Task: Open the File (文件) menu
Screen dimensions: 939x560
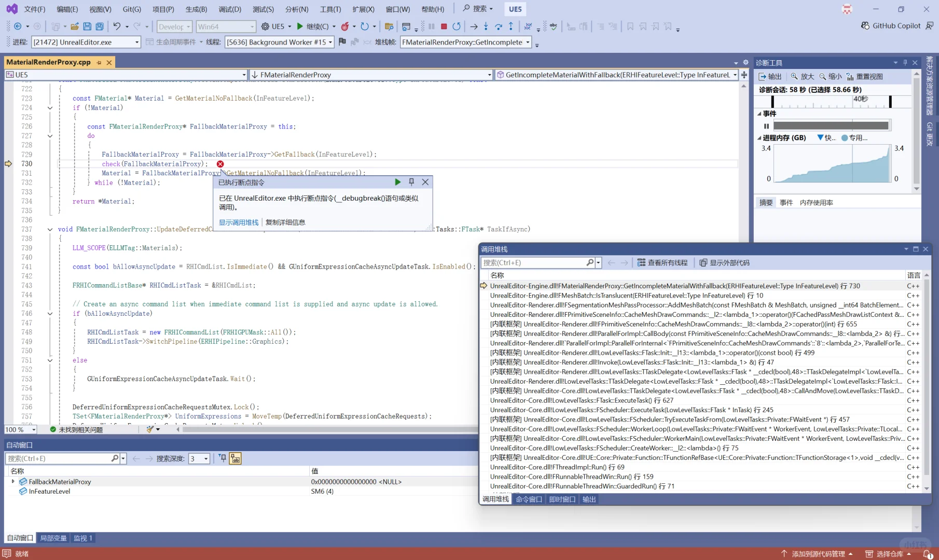Action: [x=35, y=9]
